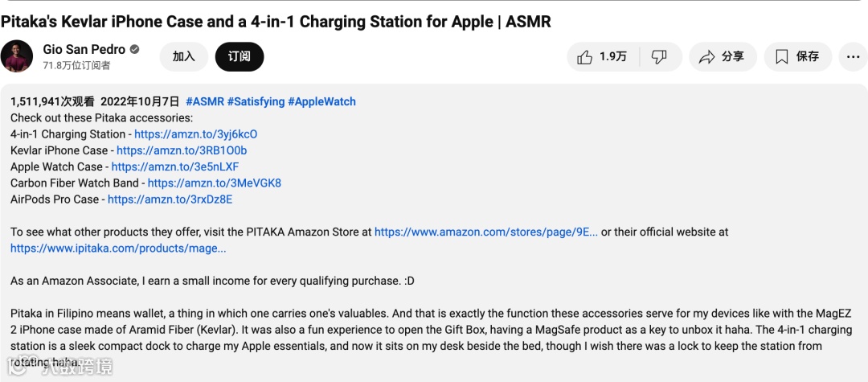
Task: Click the 订阅 subscribe button
Action: tap(240, 56)
